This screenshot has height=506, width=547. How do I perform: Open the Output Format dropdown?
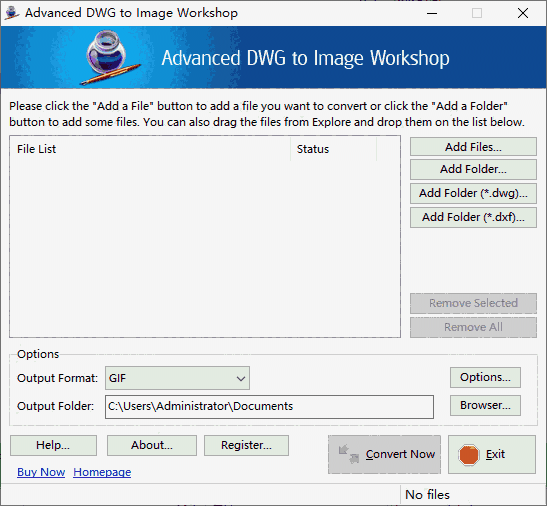tap(177, 378)
